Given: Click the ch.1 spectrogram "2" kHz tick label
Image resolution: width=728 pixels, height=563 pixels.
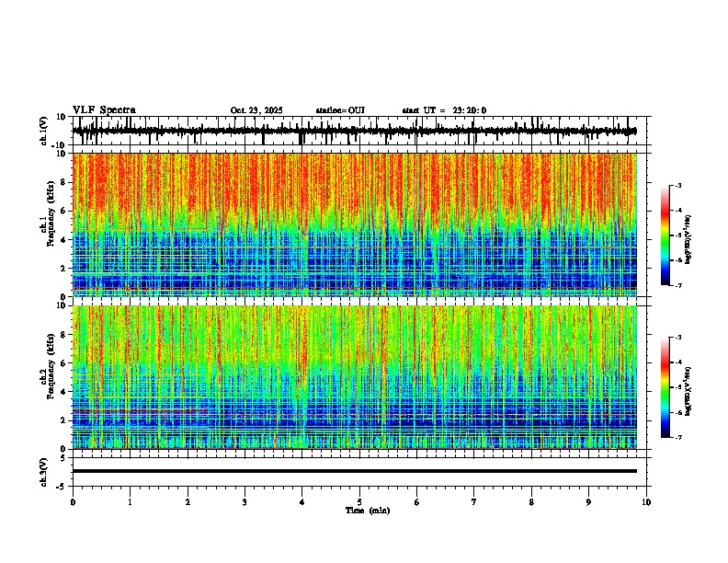Looking at the screenshot, I should click(x=64, y=268).
